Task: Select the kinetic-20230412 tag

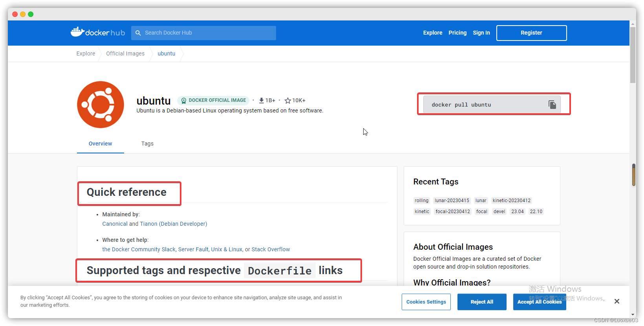Action: pos(512,201)
